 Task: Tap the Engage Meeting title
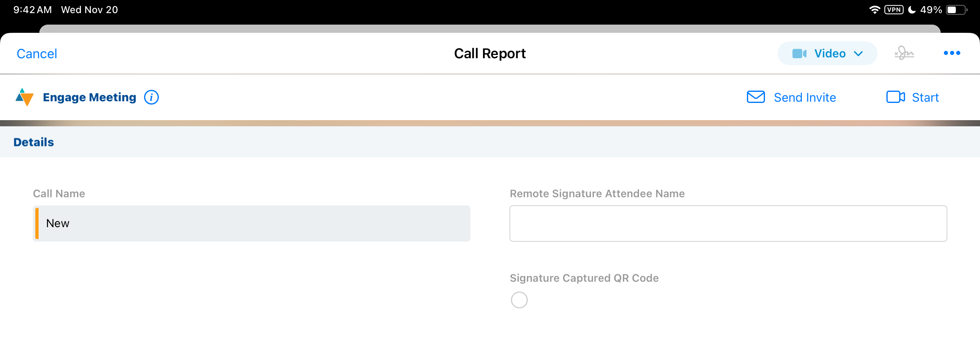click(89, 98)
